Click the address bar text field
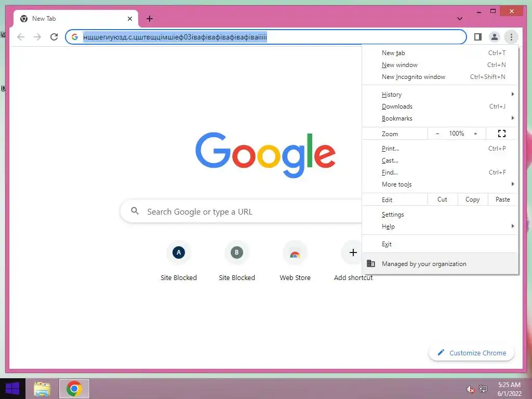Screen dimensions: 532x399 coord(266,37)
